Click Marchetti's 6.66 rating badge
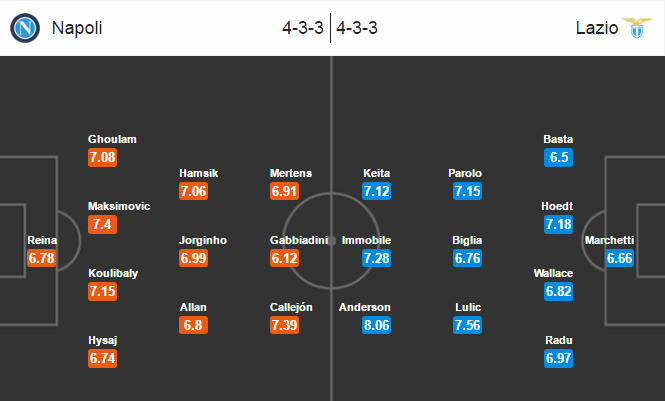665x401 pixels. 619,258
